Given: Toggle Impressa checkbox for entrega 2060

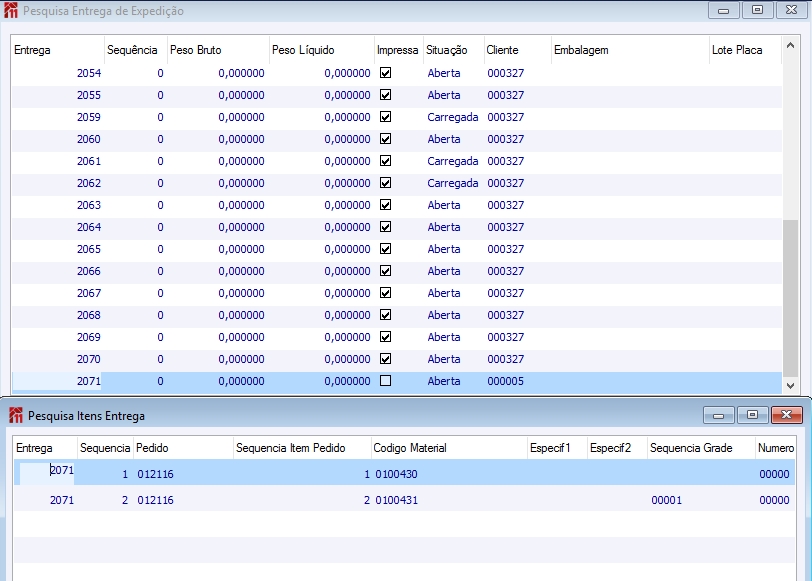Looking at the screenshot, I should [385, 139].
